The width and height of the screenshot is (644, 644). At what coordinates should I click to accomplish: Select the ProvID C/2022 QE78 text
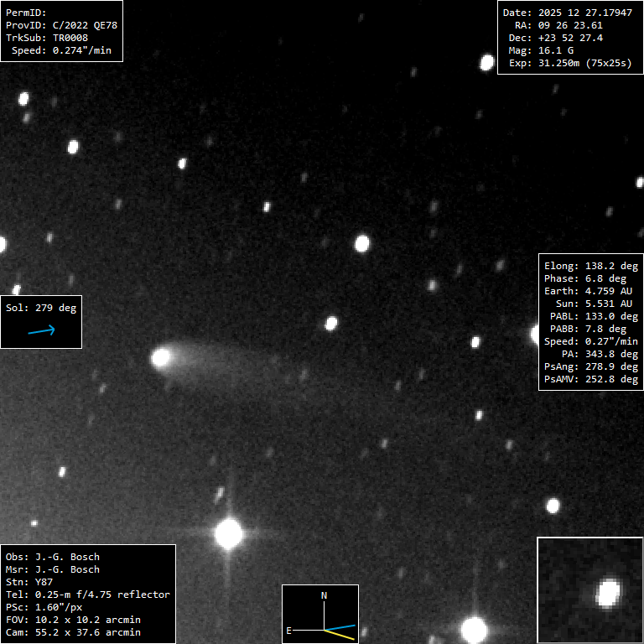(61, 25)
